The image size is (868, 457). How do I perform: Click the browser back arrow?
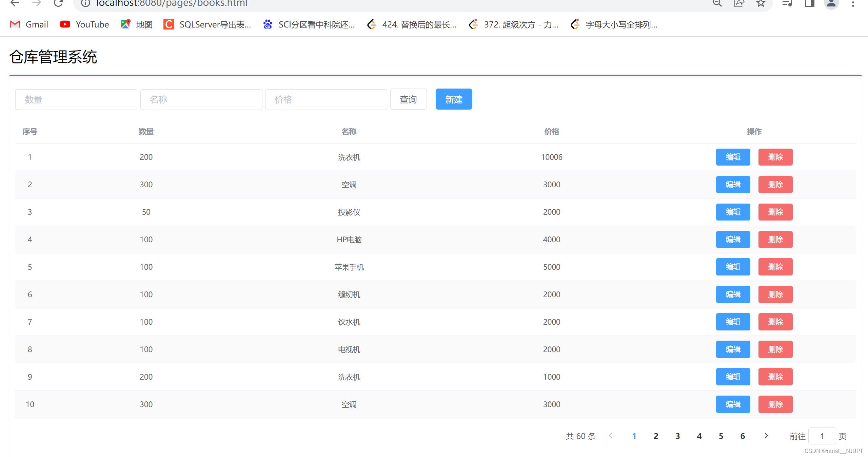[15, 3]
